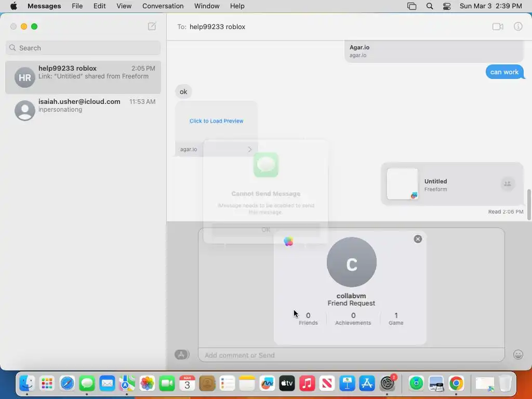Click Click to Load Preview link
Viewport: 532px width, 399px height.
216,121
